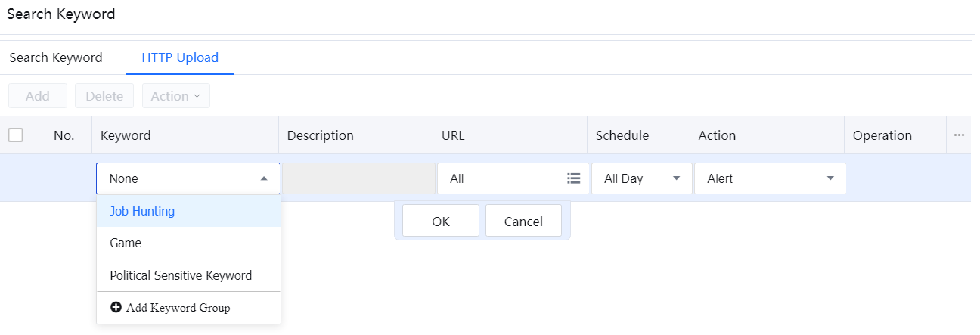Click the URL list selector icon
980x335 pixels.
pyautogui.click(x=573, y=178)
